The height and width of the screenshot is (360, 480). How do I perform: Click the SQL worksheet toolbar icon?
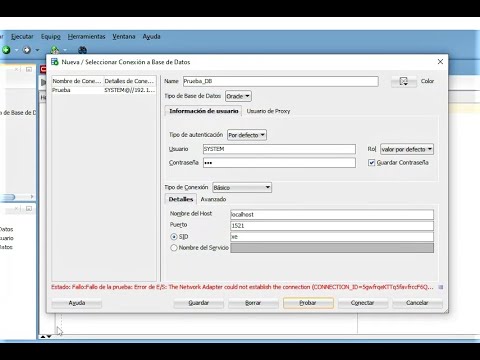[x=55, y=50]
